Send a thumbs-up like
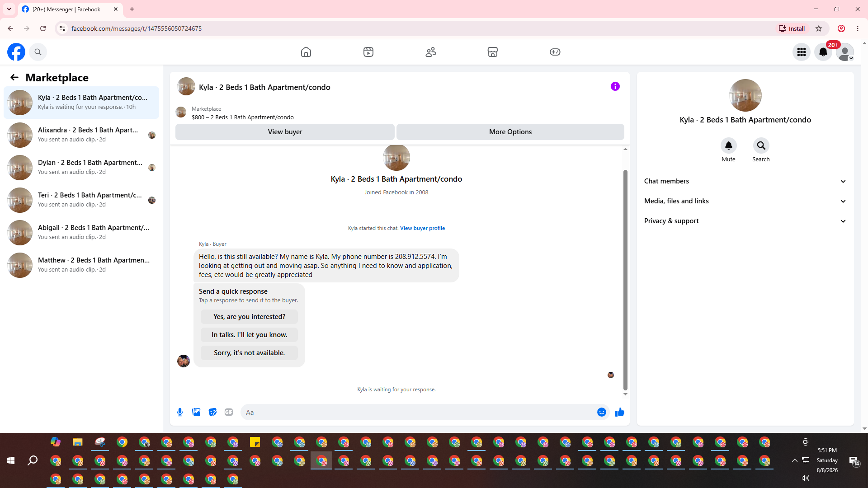Image resolution: width=868 pixels, height=488 pixels. (620, 412)
